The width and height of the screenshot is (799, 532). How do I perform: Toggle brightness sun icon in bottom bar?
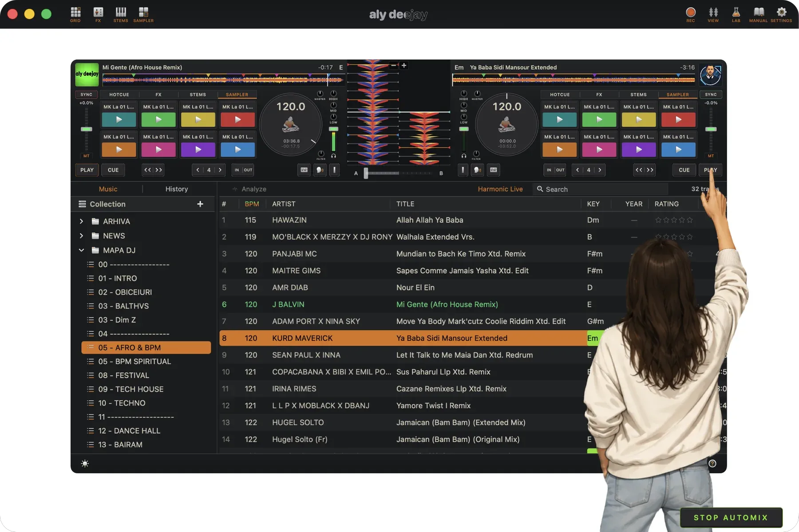(x=85, y=464)
